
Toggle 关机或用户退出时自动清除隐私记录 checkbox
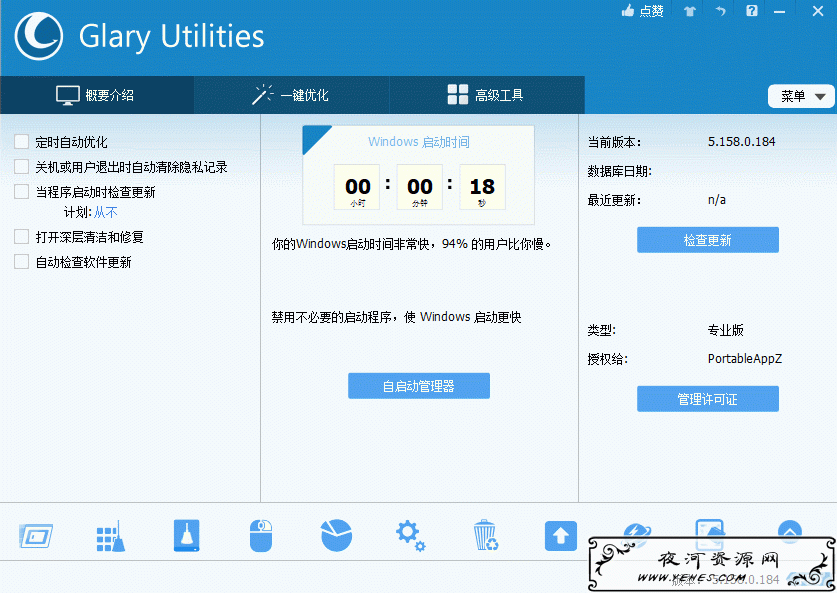pyautogui.click(x=21, y=167)
